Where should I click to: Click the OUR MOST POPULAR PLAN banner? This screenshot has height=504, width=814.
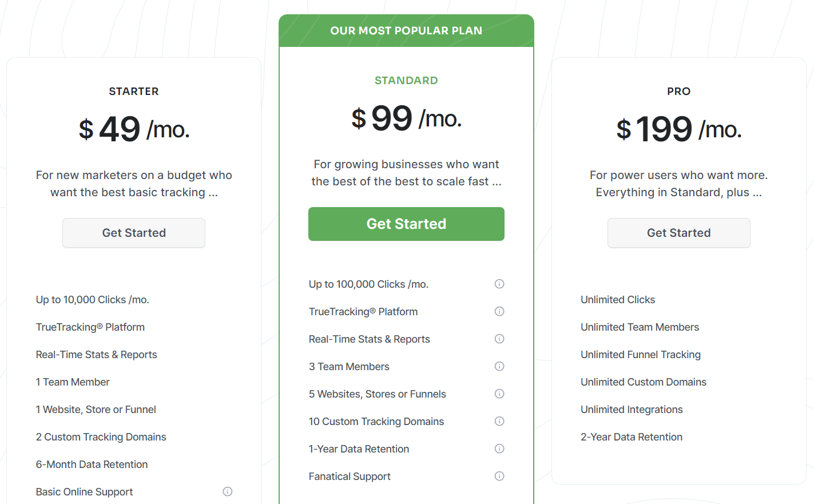point(406,31)
